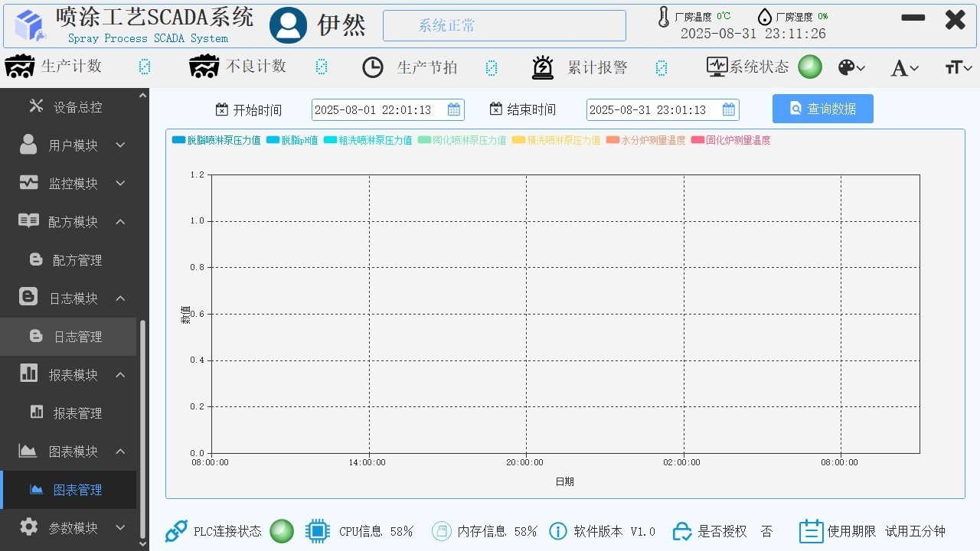
Task: Click the PLC连接状态 link icon
Action: coord(176,531)
